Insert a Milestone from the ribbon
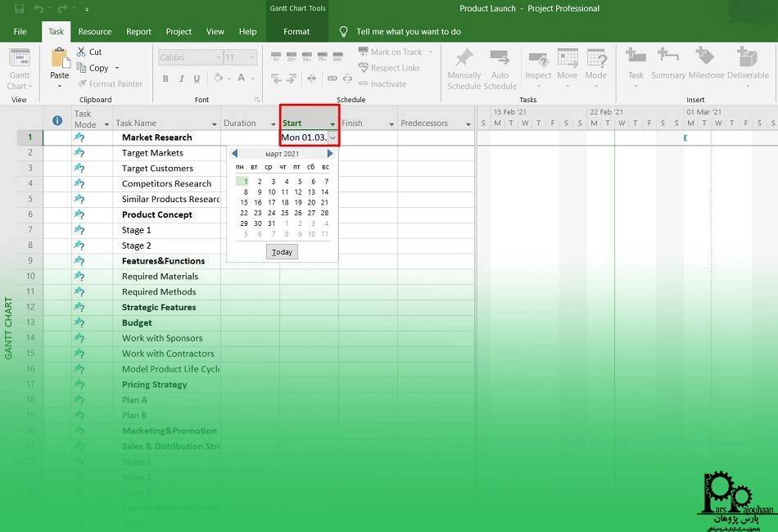Image resolution: width=778 pixels, height=532 pixels. [705, 58]
